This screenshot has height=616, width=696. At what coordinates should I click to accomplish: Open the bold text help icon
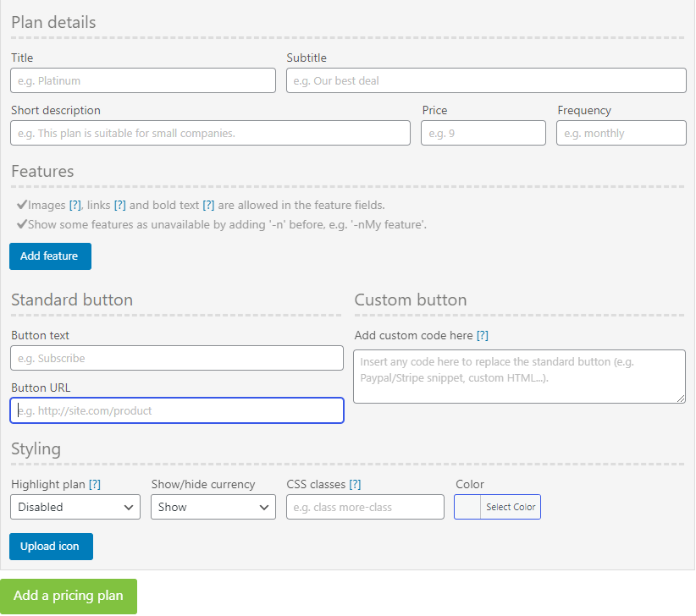208,205
